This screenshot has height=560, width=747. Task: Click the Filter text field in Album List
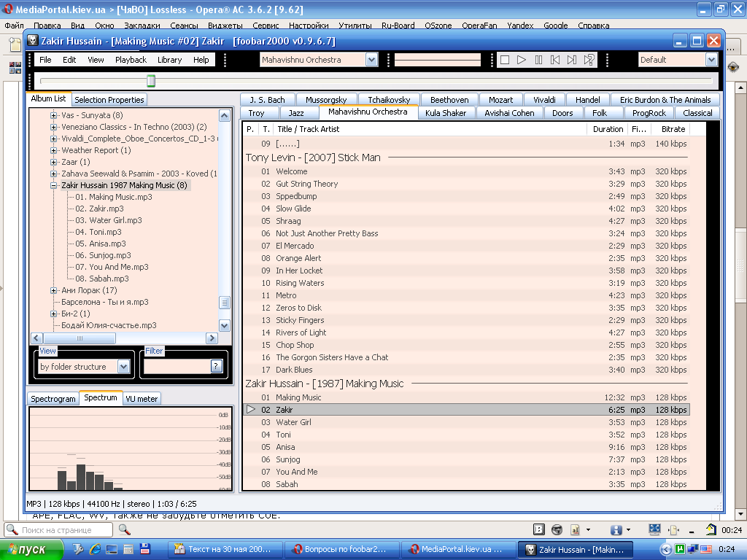point(177,366)
